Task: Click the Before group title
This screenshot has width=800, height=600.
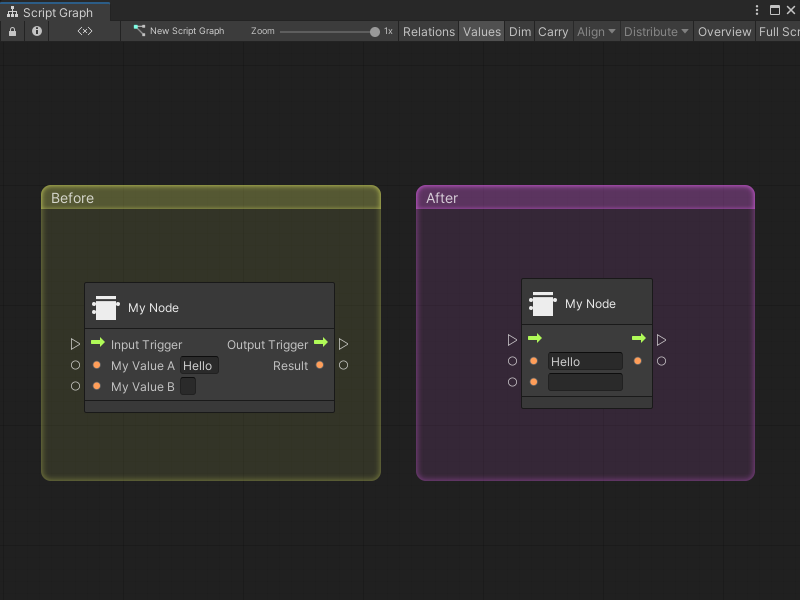Action: 73,198
